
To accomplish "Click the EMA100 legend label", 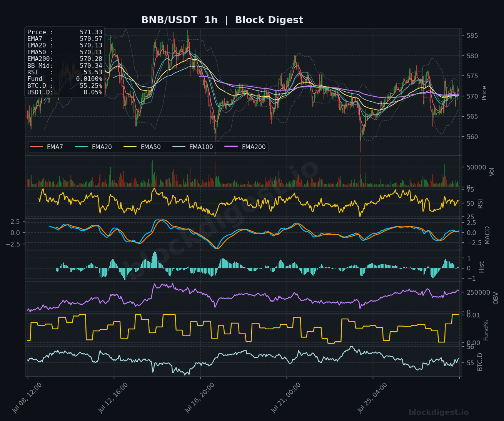I will pos(201,147).
